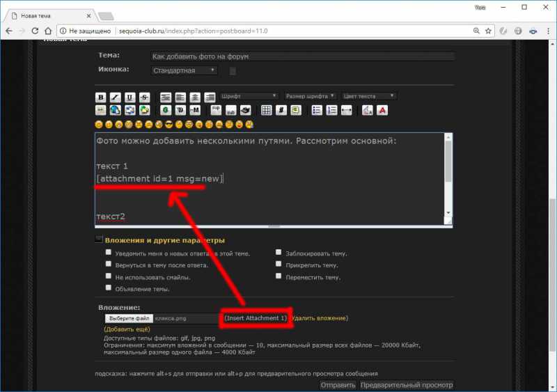This screenshot has width=557, height=392.
Task: Open 'Размер шрифта' size dropdown
Action: (310, 96)
